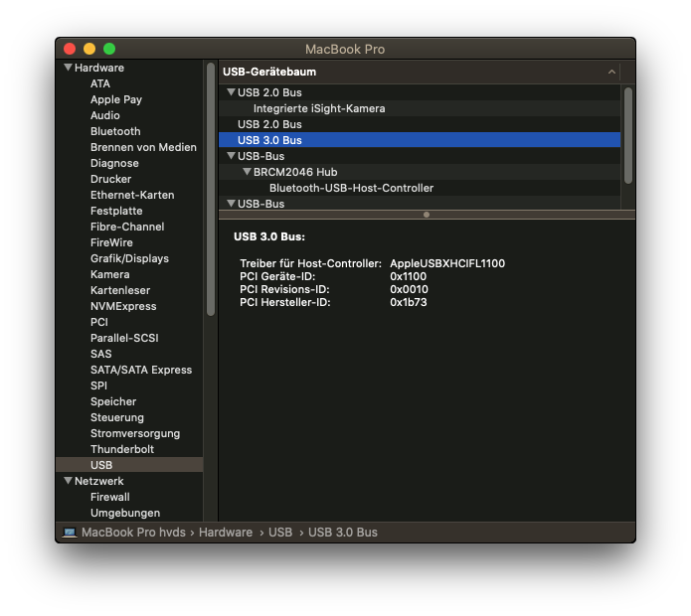Click Hardware in the path bar
This screenshot has width=691, height=616.
coord(226,533)
